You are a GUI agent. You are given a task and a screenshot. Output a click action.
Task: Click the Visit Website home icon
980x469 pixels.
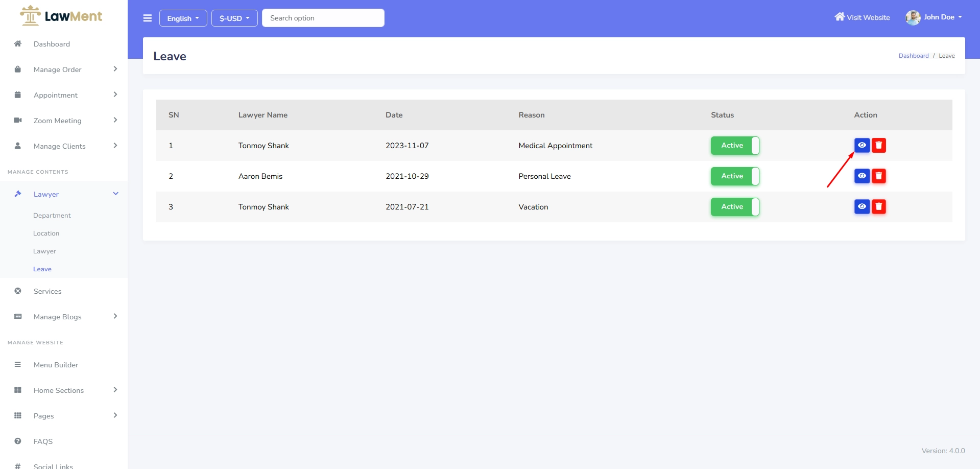840,17
